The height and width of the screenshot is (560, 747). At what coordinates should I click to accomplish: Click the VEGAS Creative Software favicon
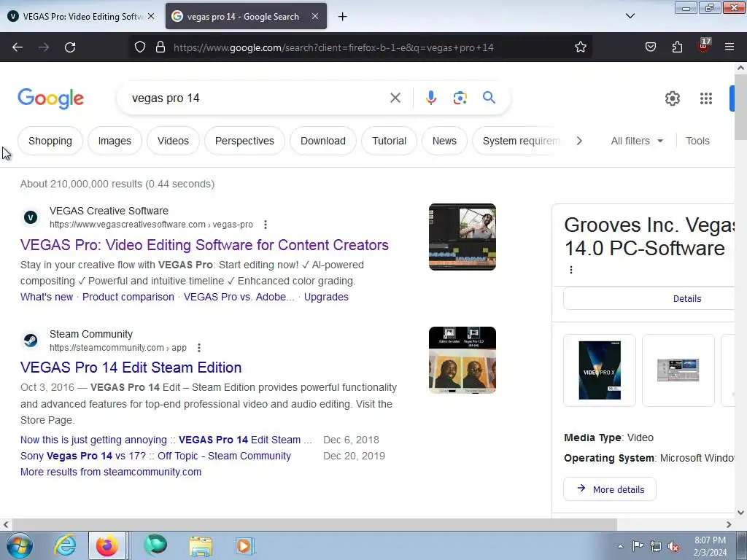31,217
